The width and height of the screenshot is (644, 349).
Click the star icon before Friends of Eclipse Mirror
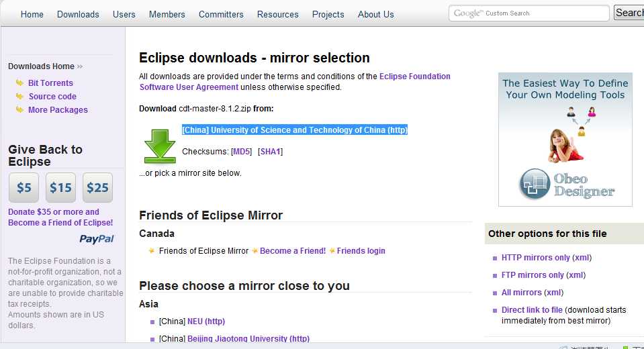pos(152,250)
